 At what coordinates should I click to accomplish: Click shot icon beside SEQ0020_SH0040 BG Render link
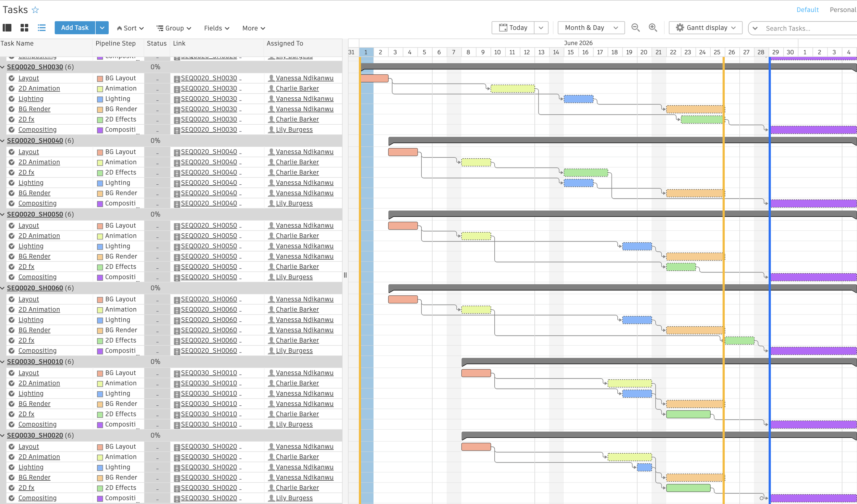(x=177, y=194)
